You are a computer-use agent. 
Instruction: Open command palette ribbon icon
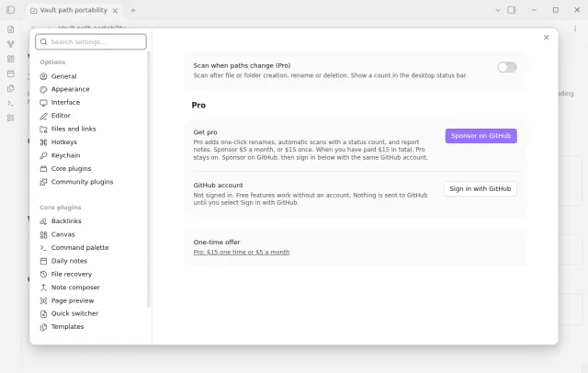(10, 103)
